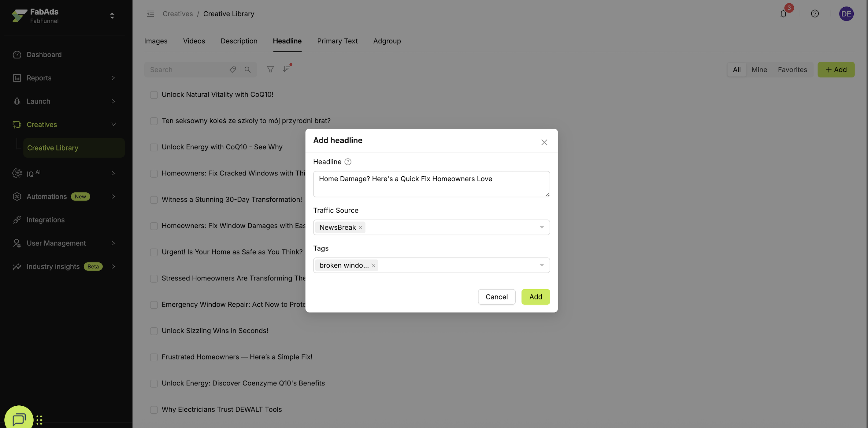
Task: Click the tag icon in search bar
Action: tap(232, 69)
